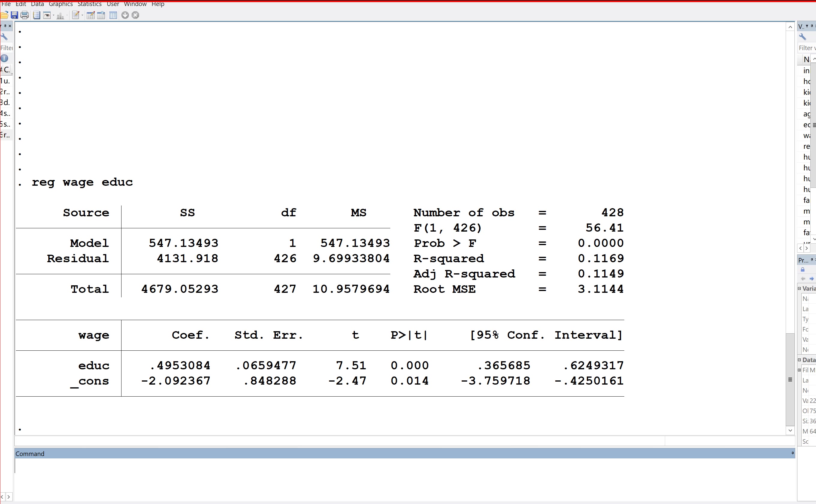Viewport: 816px width, 504px height.
Task: Click Variables list scroll right arrow
Action: click(x=807, y=248)
